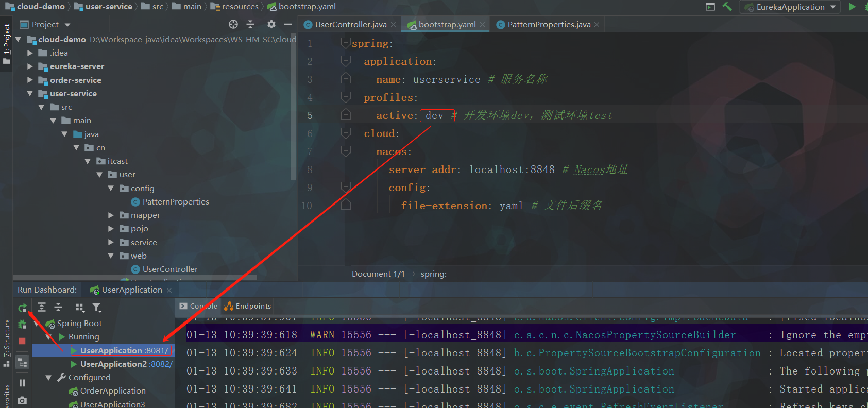The width and height of the screenshot is (868, 408).
Task: Collapse the user-service module
Action: 30,93
